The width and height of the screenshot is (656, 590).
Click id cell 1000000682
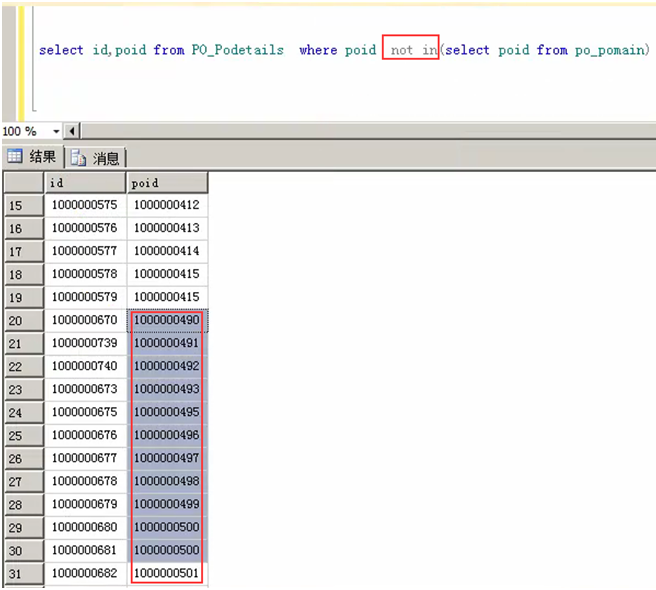pyautogui.click(x=85, y=573)
